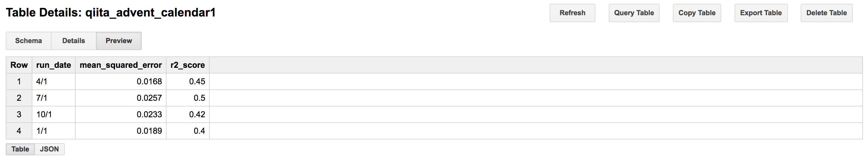Switch results view to JSON
This screenshot has height=161, width=868.
point(49,149)
